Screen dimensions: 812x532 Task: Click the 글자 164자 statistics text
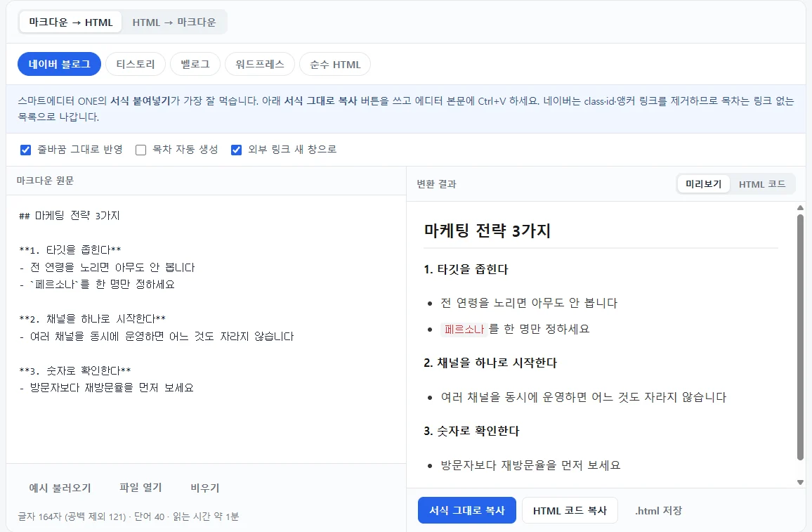(129, 517)
